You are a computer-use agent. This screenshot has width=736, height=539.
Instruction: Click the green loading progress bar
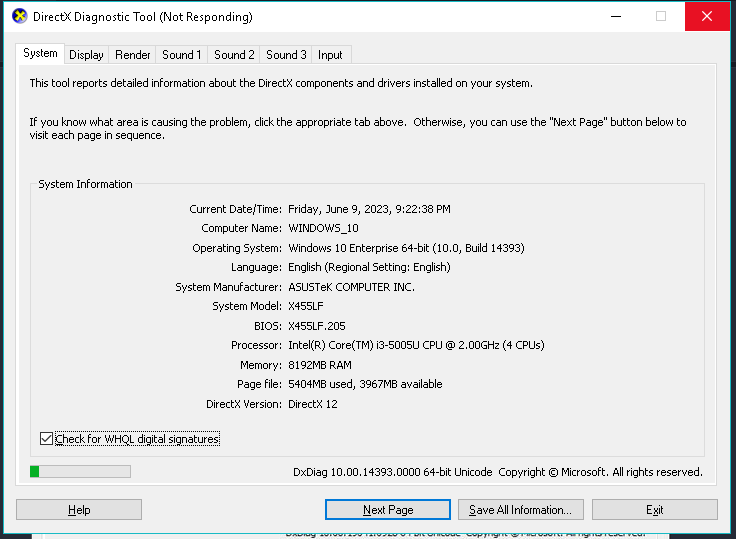tap(80, 471)
